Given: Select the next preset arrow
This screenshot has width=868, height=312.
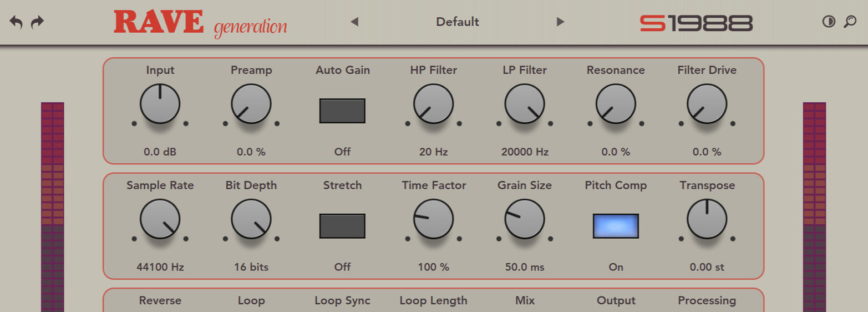Looking at the screenshot, I should (560, 22).
